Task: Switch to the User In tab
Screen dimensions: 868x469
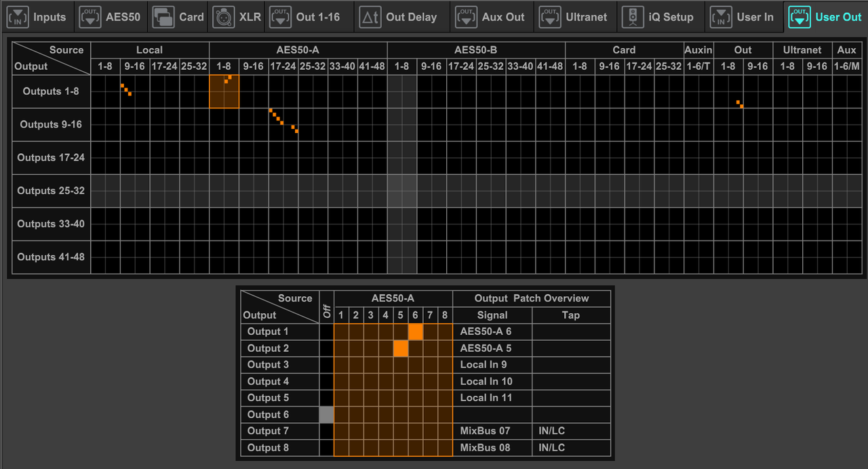Action: click(743, 17)
